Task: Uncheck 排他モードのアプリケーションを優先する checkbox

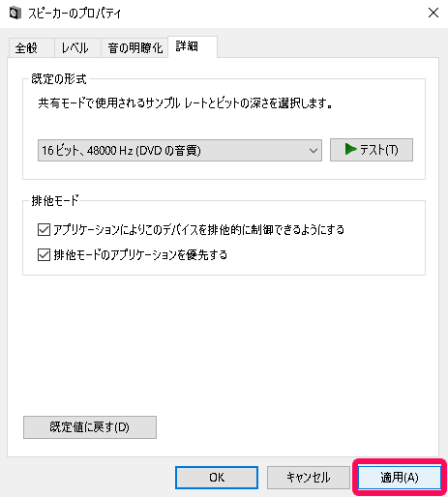Action: pyautogui.click(x=44, y=255)
